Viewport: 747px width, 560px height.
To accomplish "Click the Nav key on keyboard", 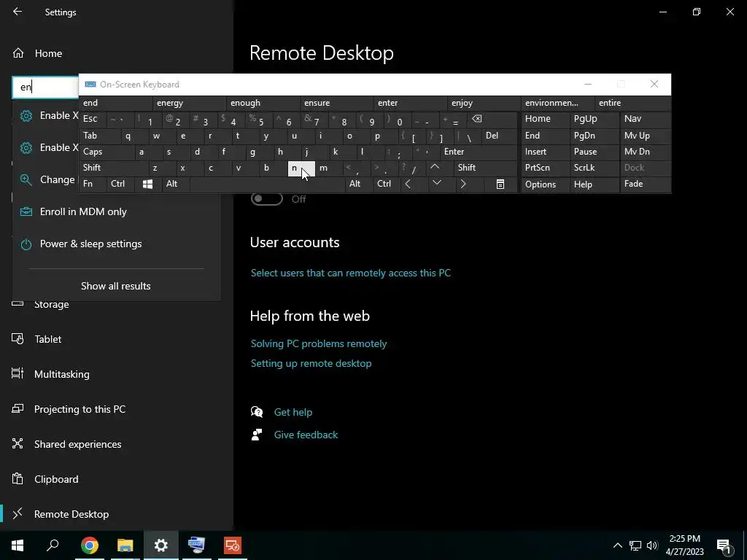I will click(x=645, y=119).
